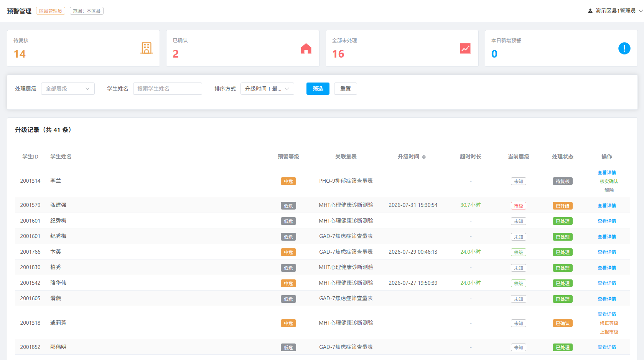This screenshot has width=644, height=360.
Task: View details for 柏秀
Action: tap(607, 268)
